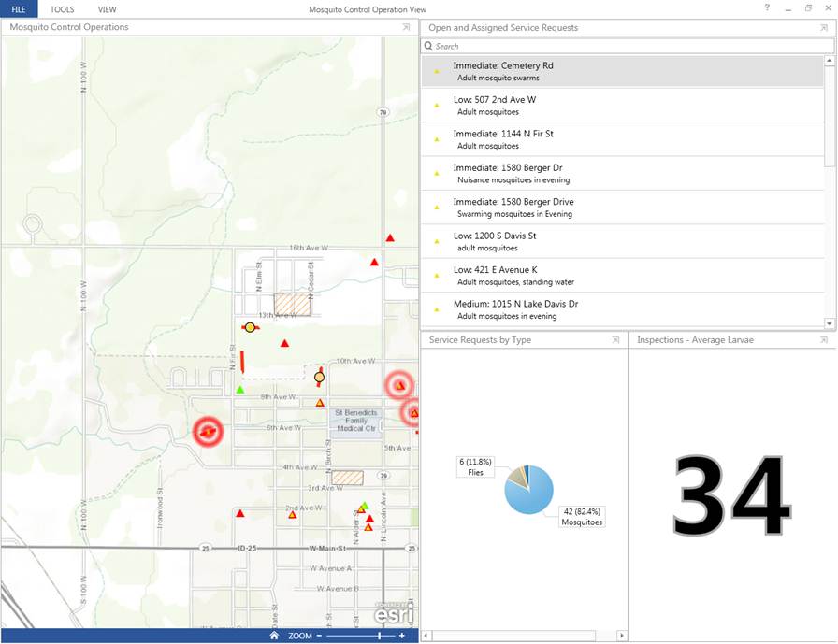Image resolution: width=838 pixels, height=644 pixels.
Task: Open the FILE menu
Action: [19, 9]
